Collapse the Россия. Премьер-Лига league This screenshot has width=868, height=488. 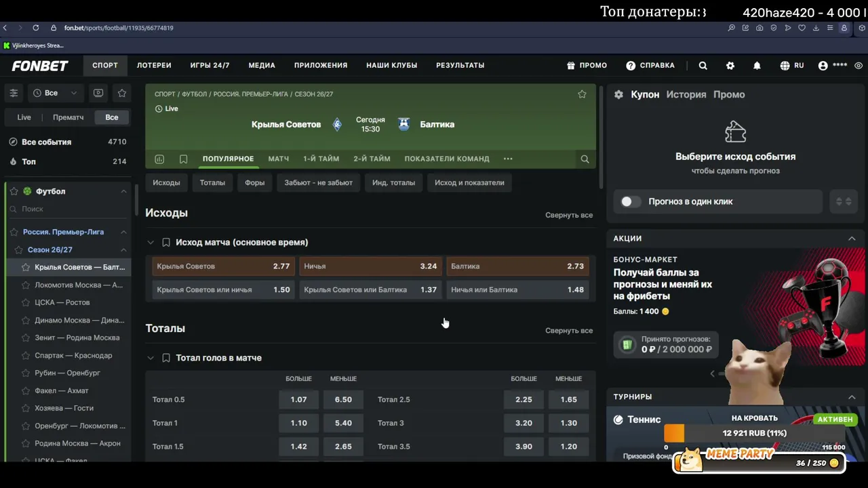pyautogui.click(x=123, y=232)
